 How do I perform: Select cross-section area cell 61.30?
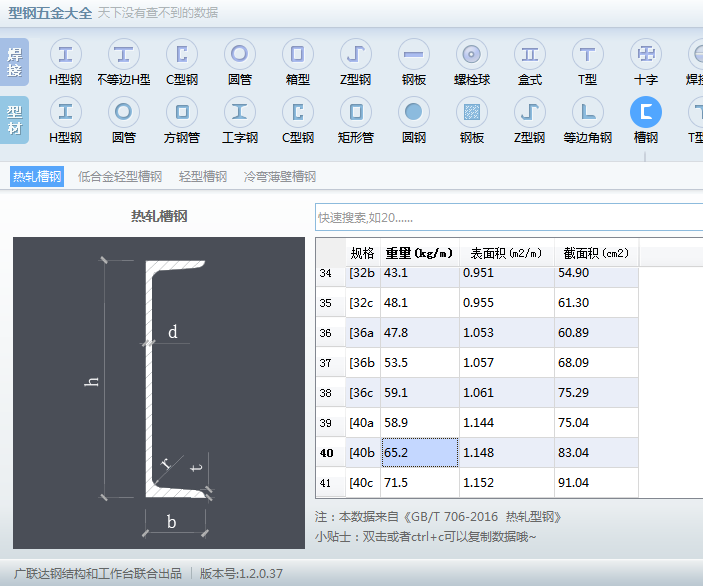(596, 303)
